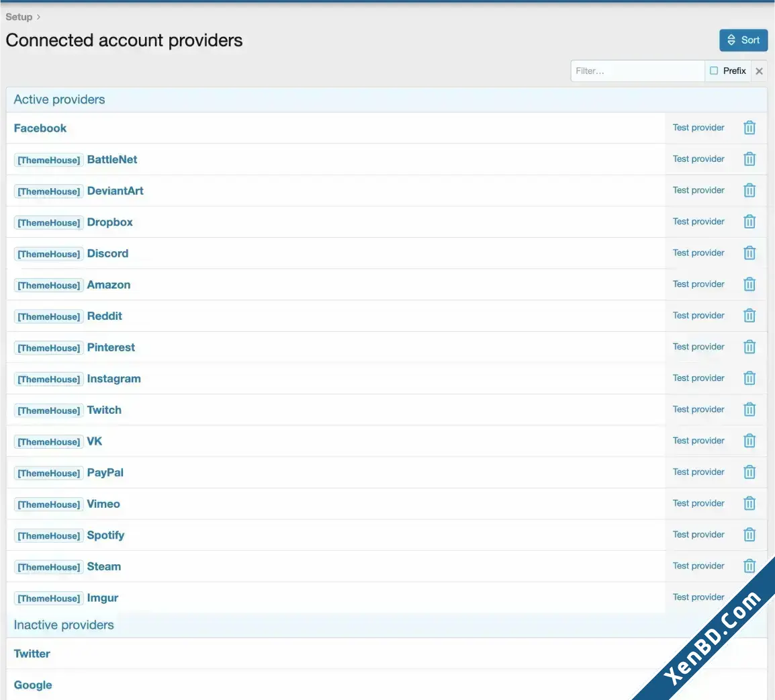Viewport: 775px width, 700px height.
Task: Remove Vimeo using its trash icon
Action: click(x=749, y=503)
